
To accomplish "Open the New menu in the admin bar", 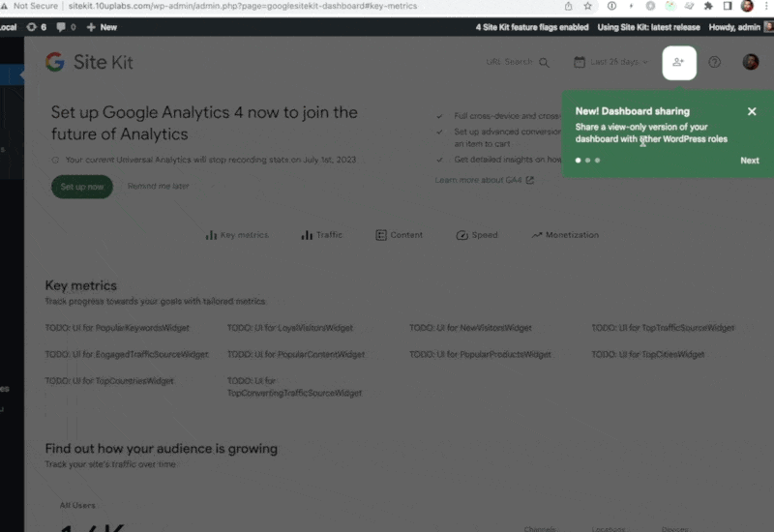I will click(x=102, y=27).
